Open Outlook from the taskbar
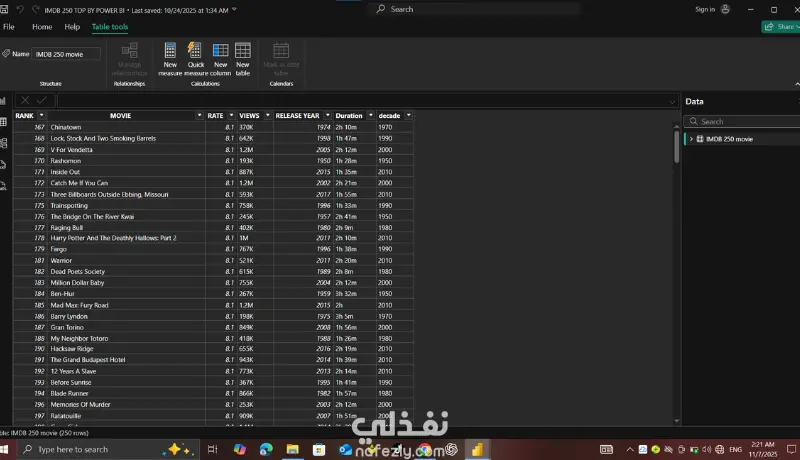Viewport: 800px width, 460px height. click(345, 449)
